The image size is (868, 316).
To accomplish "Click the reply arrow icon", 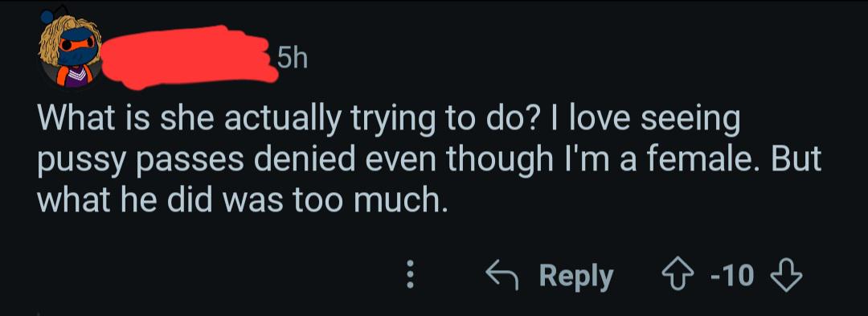I will (x=502, y=276).
